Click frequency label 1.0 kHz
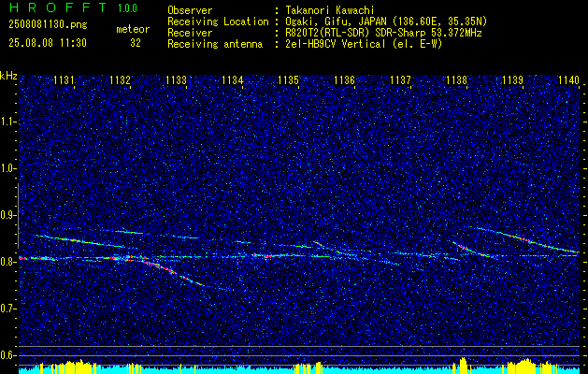 (x=7, y=168)
